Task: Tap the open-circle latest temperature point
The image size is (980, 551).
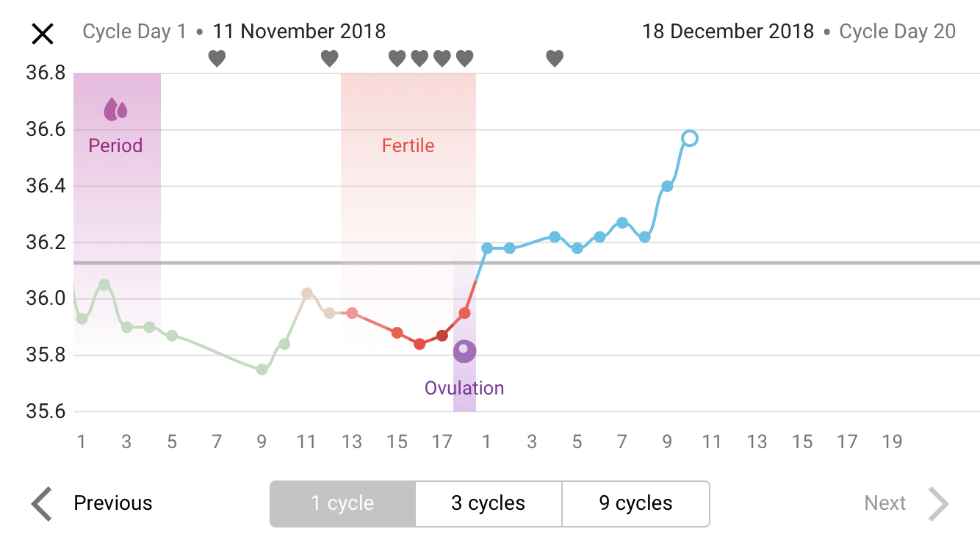Action: (689, 138)
